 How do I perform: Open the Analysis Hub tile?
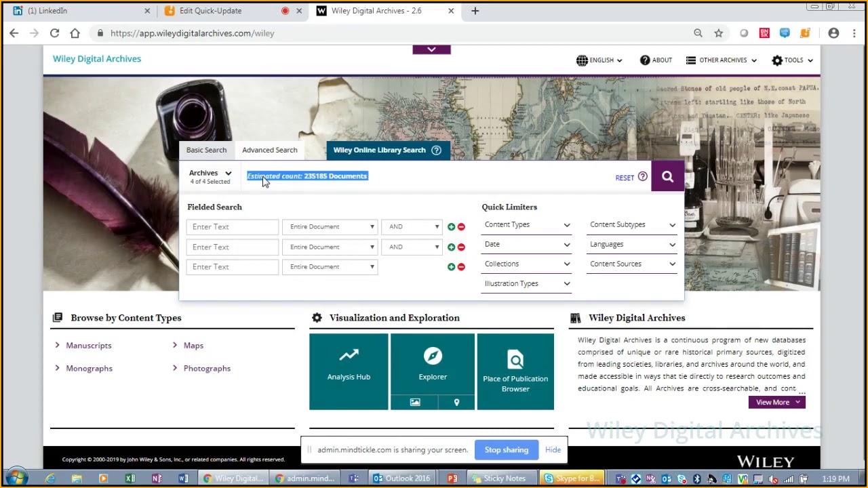click(x=349, y=371)
